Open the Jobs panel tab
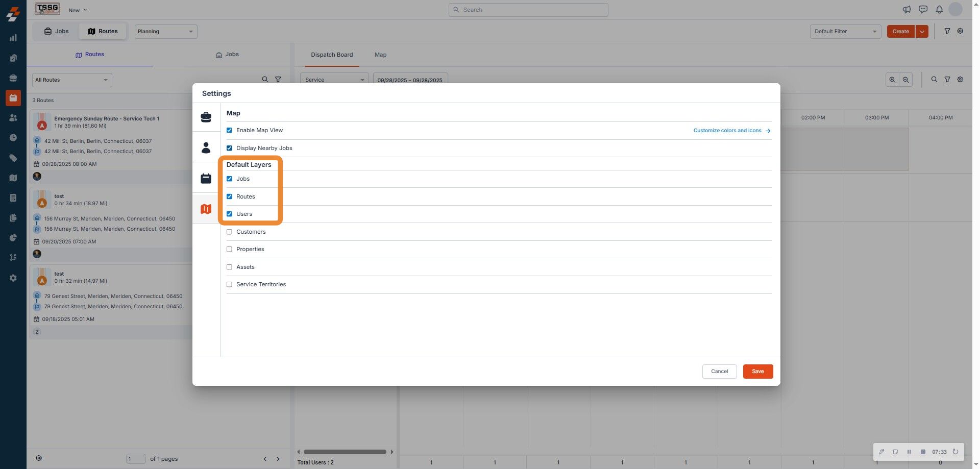 click(227, 54)
